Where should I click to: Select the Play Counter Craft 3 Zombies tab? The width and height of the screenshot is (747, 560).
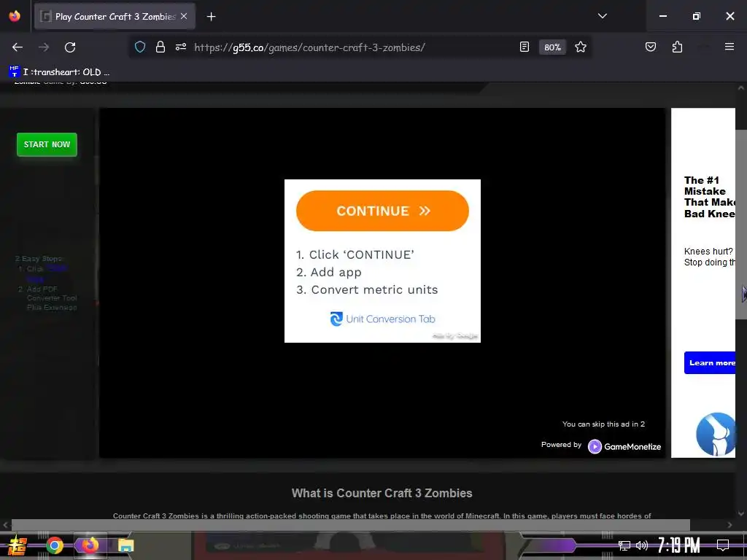click(x=115, y=16)
